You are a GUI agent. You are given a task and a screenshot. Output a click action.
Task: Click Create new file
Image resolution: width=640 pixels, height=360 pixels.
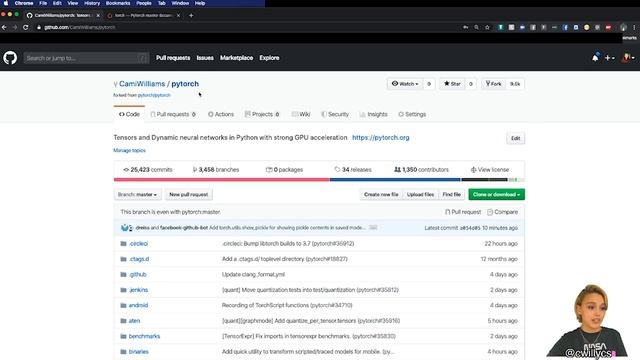point(381,195)
